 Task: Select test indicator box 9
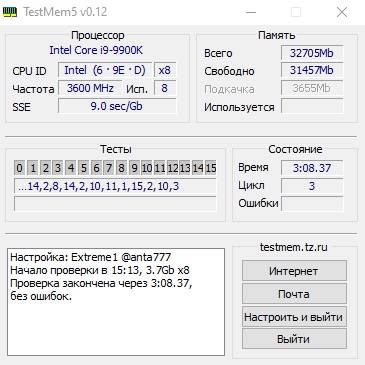(x=134, y=168)
